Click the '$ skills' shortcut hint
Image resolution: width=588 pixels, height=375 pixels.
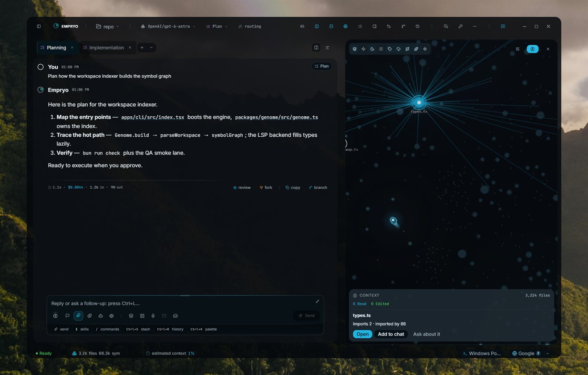pos(82,329)
